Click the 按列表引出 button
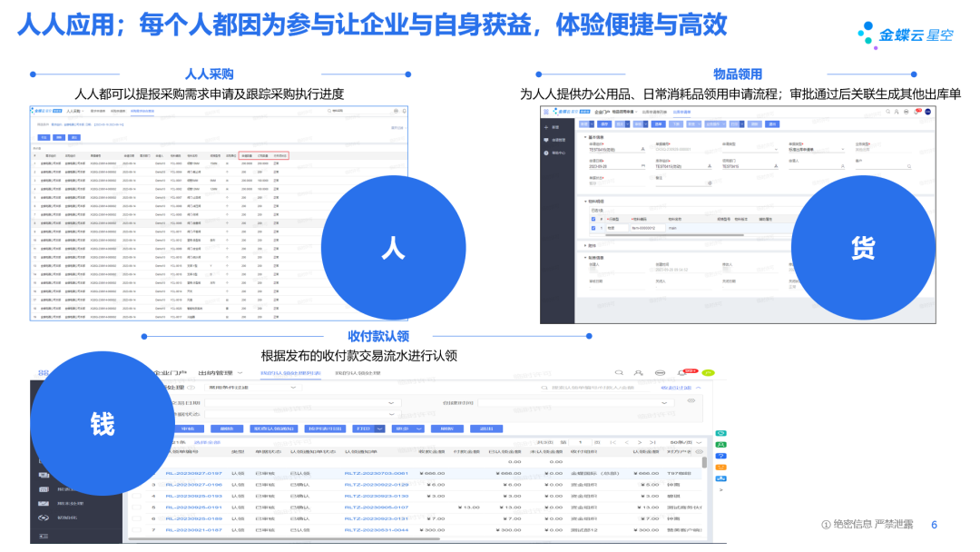Screen dimensions: 980x552 [325, 429]
